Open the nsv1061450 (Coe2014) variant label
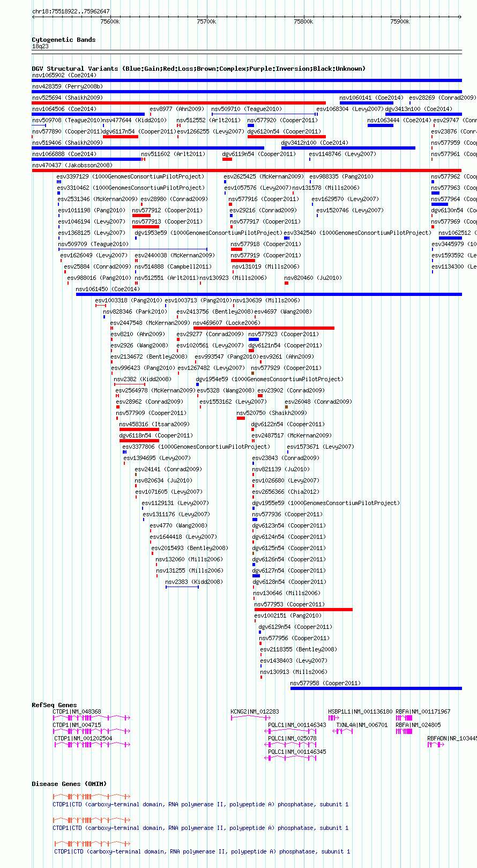 (x=108, y=289)
